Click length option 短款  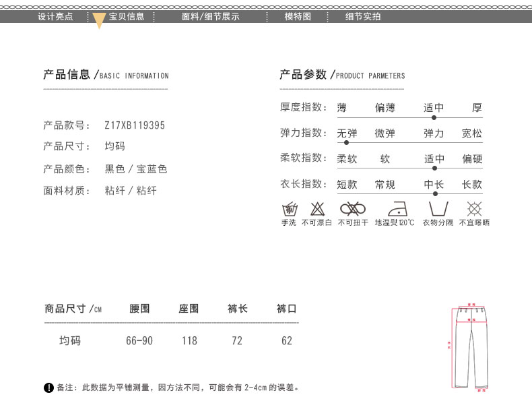tap(347, 185)
